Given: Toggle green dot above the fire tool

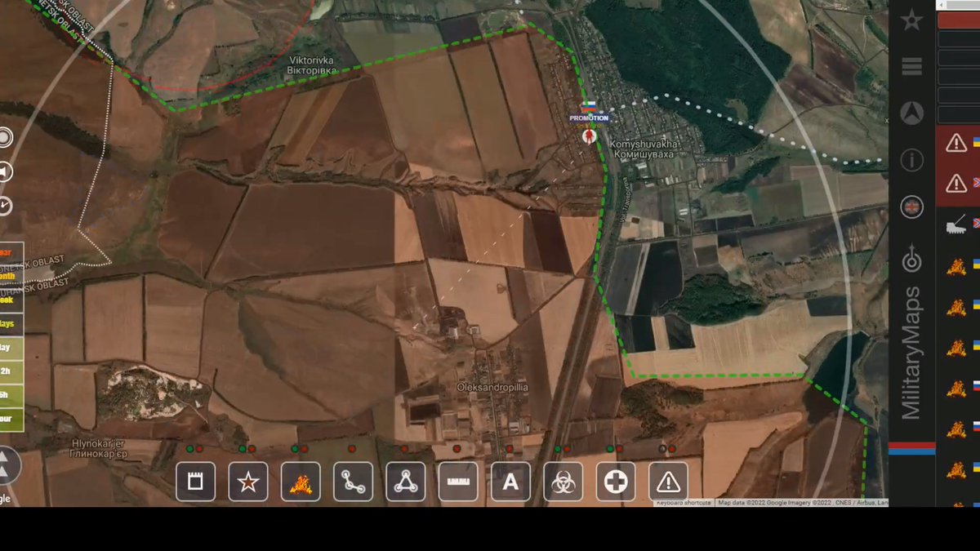Looking at the screenshot, I should 294,448.
